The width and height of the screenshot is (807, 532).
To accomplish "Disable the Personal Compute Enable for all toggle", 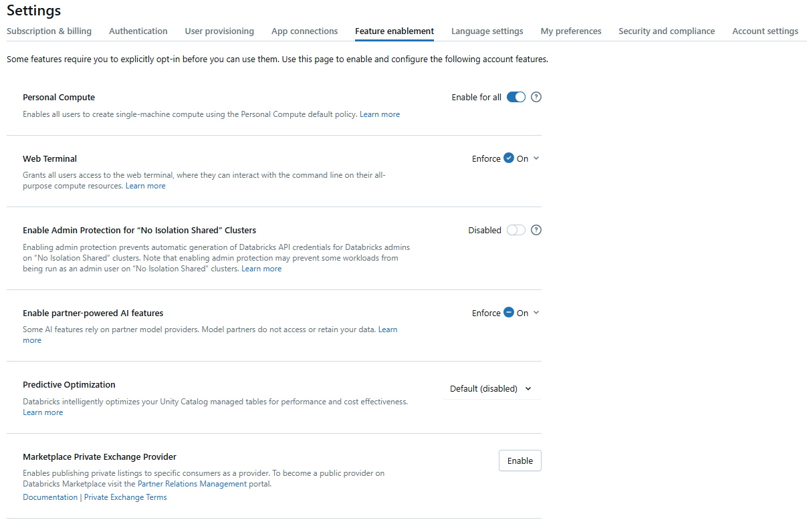I will (x=515, y=97).
